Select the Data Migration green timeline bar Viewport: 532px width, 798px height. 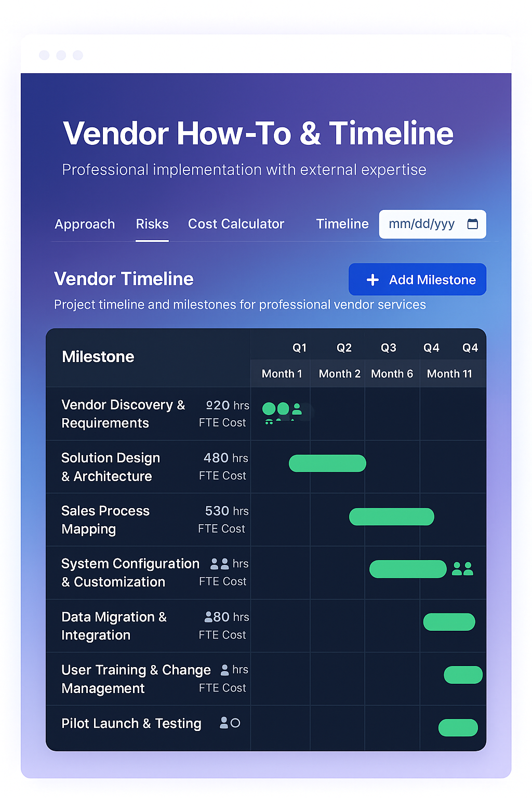tap(449, 622)
